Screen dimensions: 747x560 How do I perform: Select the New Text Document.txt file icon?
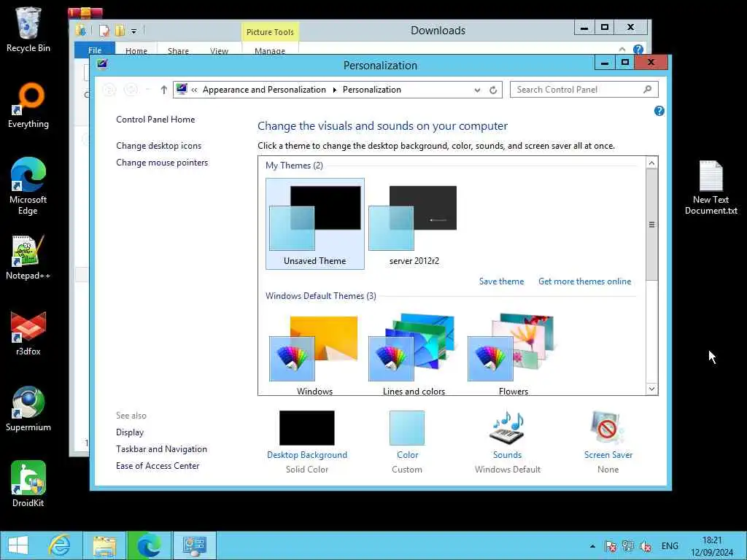tap(711, 187)
